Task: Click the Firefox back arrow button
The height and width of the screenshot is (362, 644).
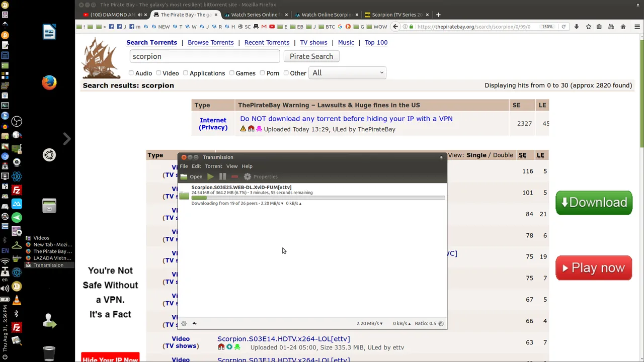Action: click(395, 27)
